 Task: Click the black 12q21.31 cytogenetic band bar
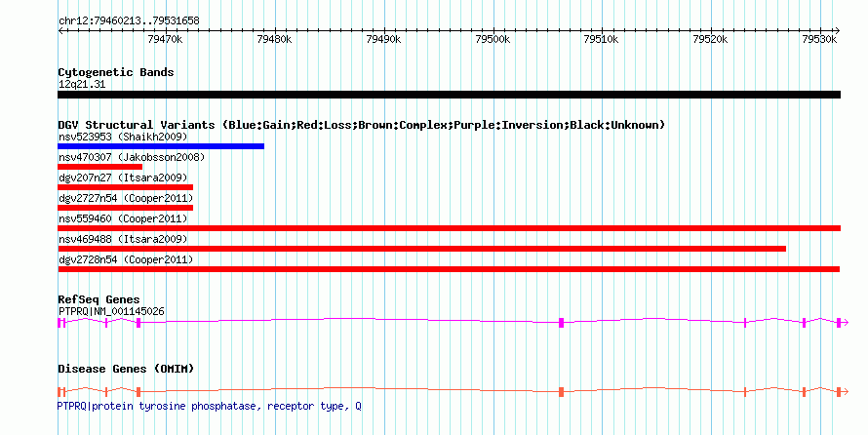449,96
